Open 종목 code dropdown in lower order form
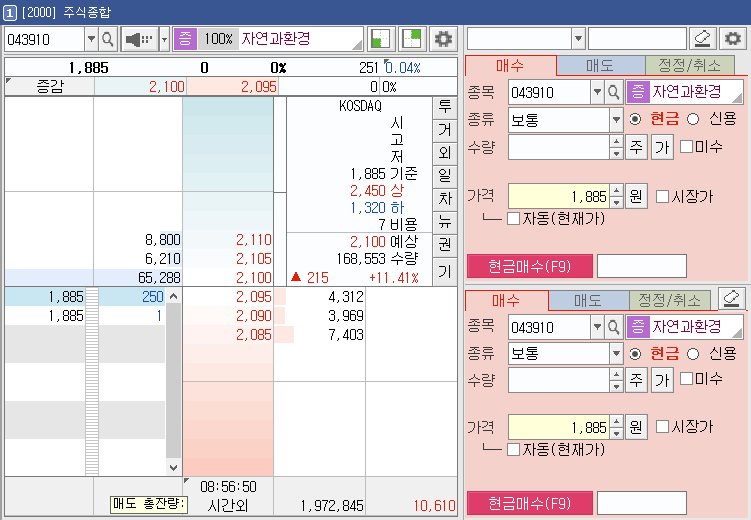This screenshot has width=751, height=520. 597,327
